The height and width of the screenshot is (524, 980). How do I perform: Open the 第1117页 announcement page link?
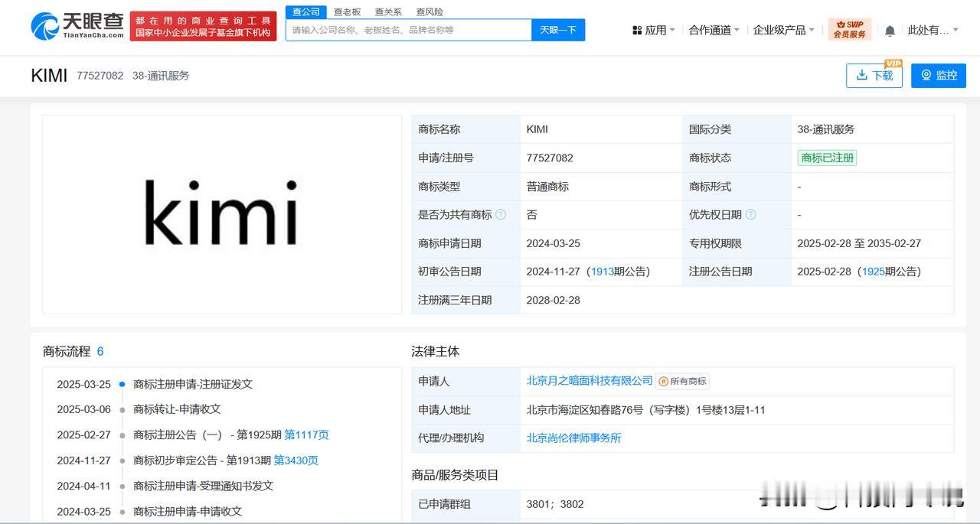[x=306, y=434]
